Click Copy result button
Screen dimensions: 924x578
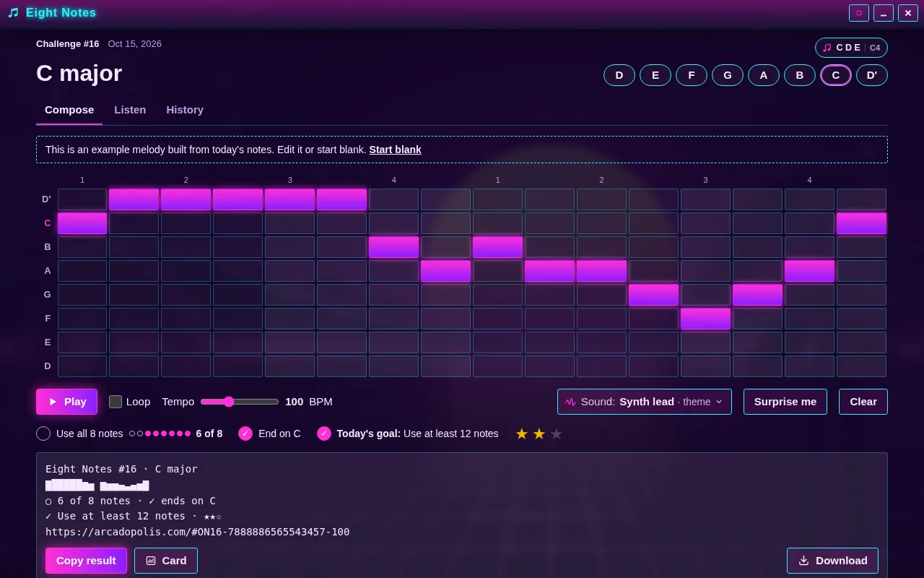[x=86, y=561]
